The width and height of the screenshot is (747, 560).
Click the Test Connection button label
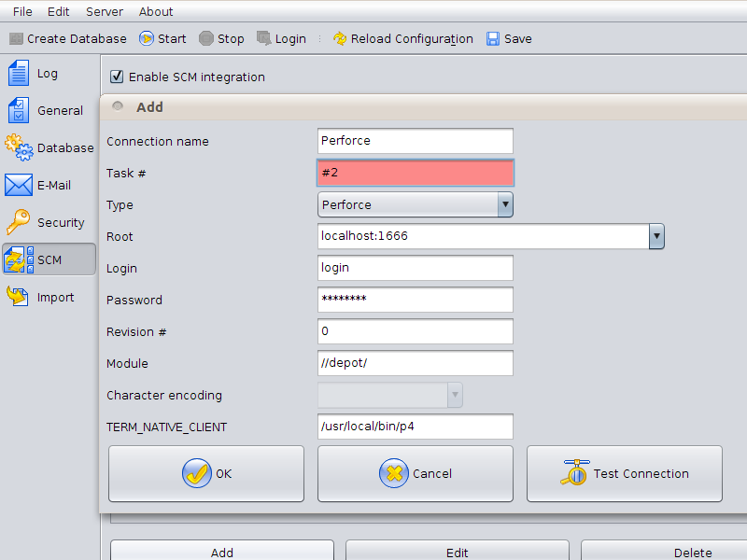point(641,474)
